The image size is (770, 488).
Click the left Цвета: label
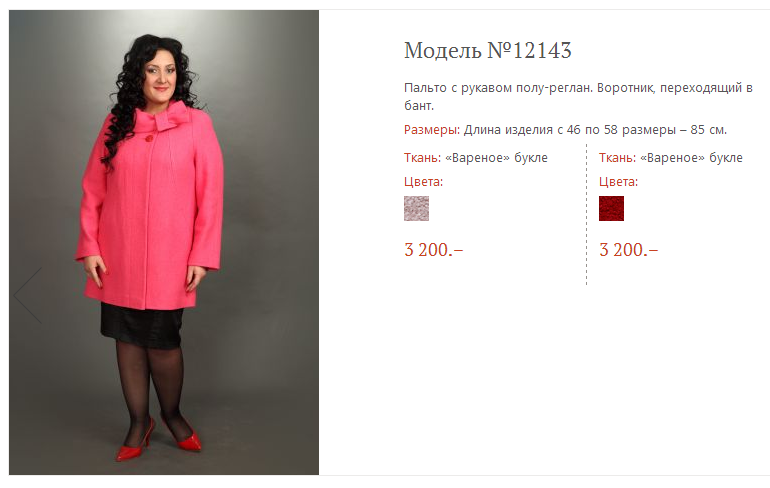423,182
